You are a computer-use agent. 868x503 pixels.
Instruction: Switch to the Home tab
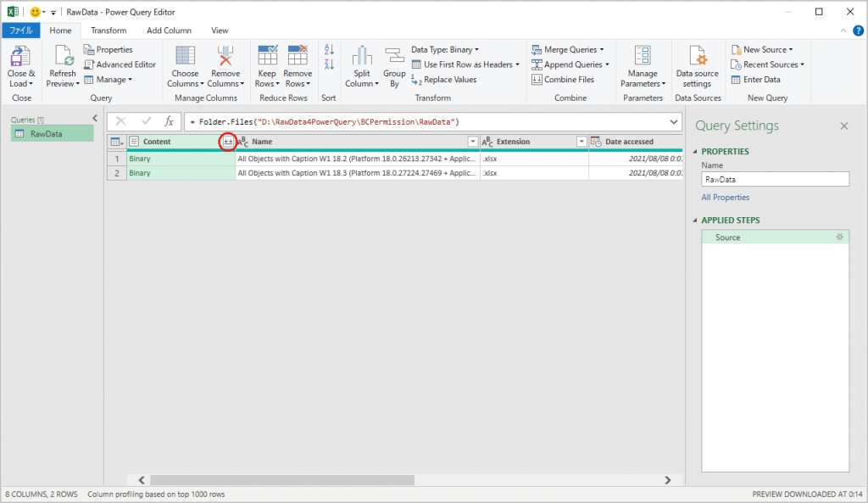pos(60,31)
